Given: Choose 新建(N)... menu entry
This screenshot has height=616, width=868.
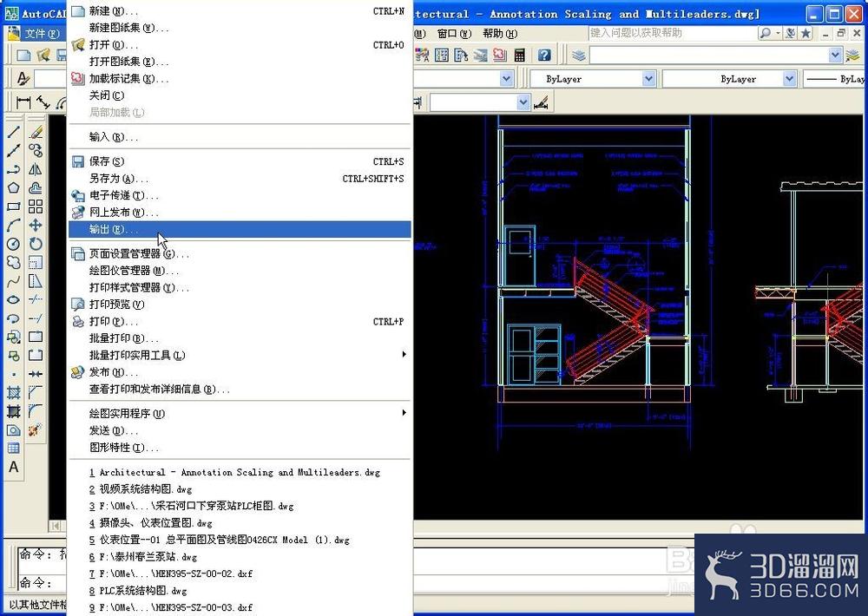Looking at the screenshot, I should point(240,11).
